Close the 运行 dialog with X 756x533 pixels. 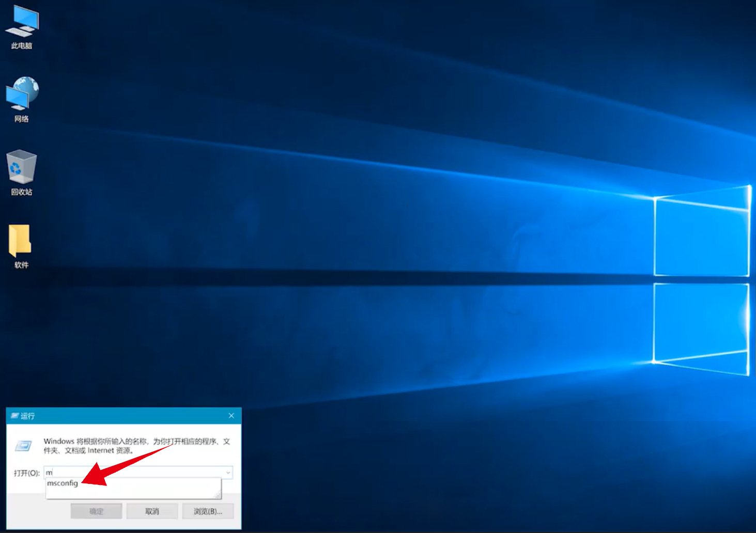(x=231, y=416)
